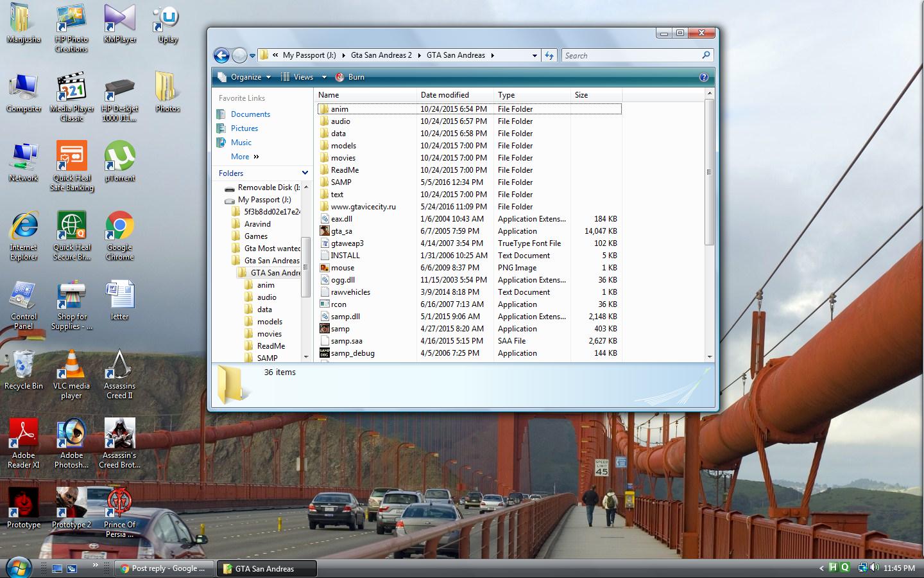924x578 pixels.
Task: Open HP Photo Creations shortcut
Action: 71,28
